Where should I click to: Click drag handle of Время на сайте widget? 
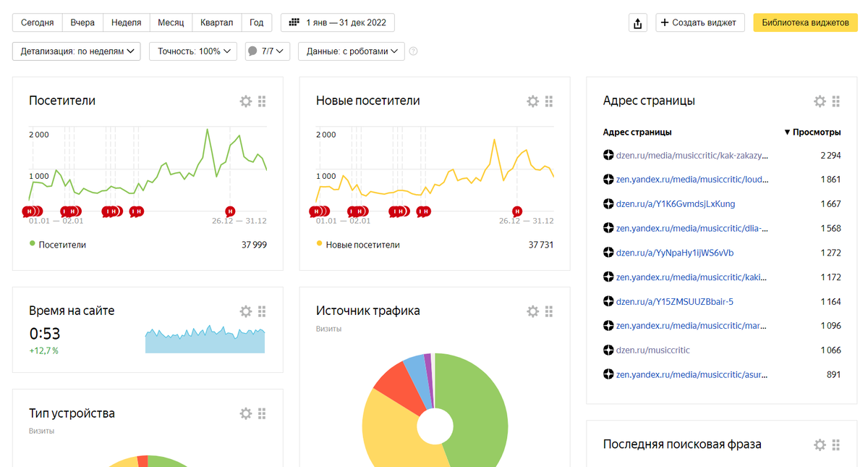point(262,311)
